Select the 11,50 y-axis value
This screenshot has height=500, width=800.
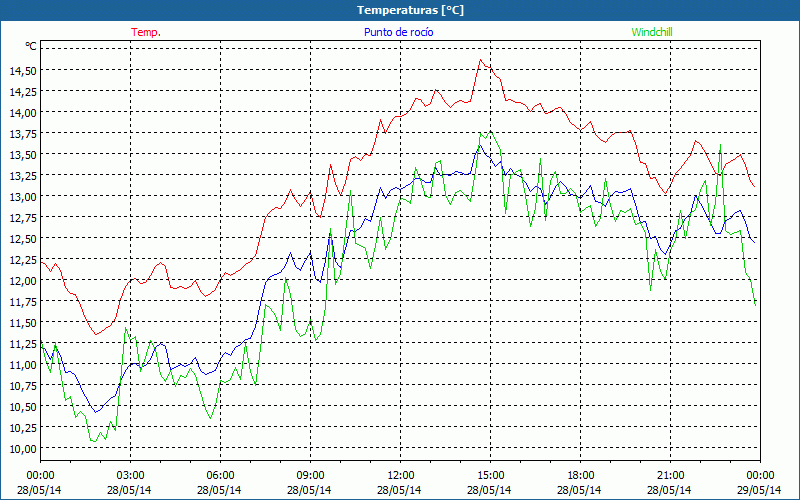point(23,323)
